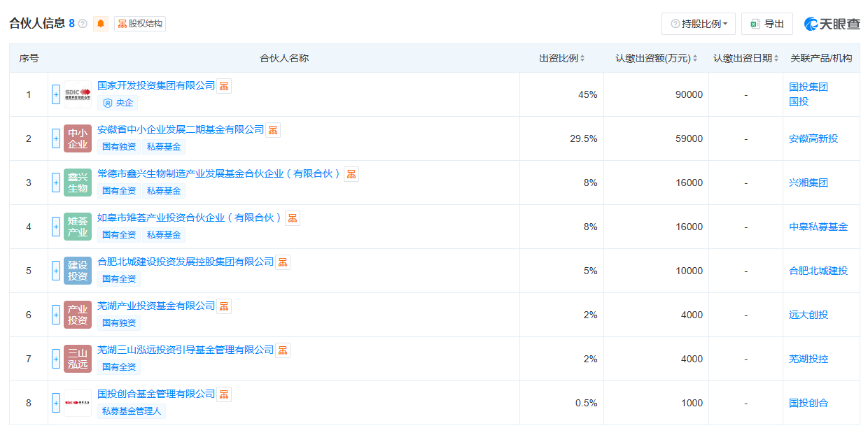Open related institution 中皋私募基金

(x=818, y=227)
